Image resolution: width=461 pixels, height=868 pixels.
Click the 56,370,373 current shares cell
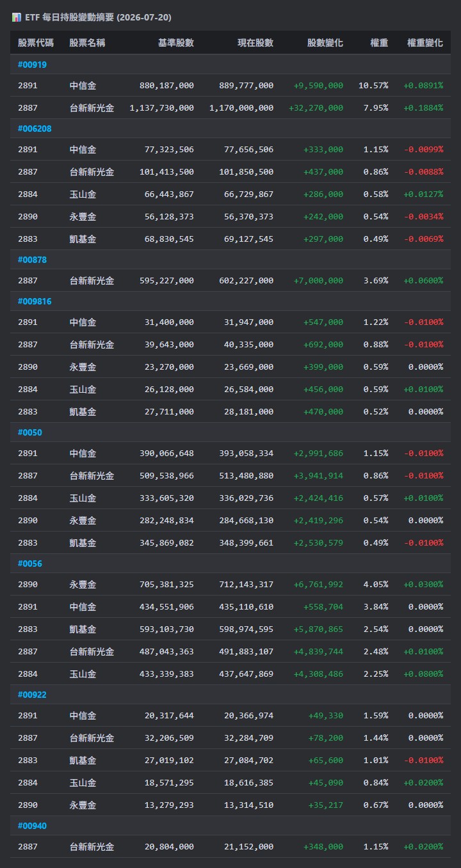coord(248,216)
